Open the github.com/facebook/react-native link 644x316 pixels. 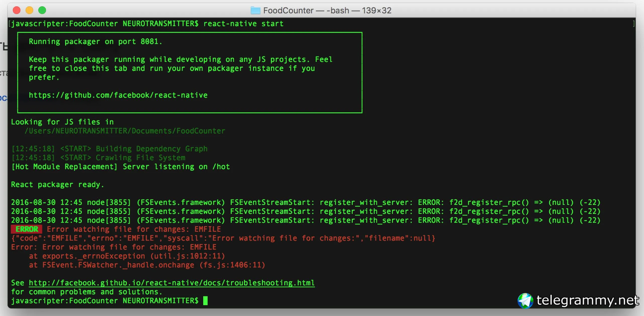pos(118,95)
